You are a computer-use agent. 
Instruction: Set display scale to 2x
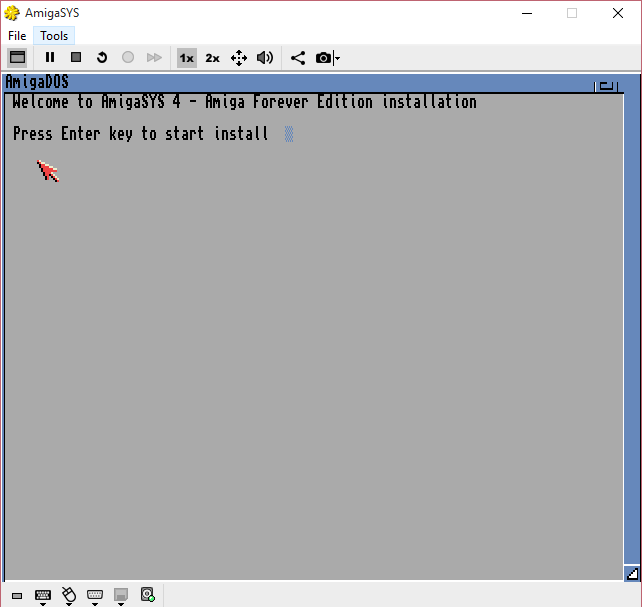pos(212,58)
